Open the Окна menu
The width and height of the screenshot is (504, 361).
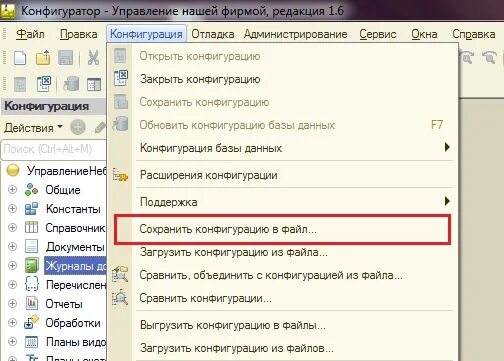424,34
